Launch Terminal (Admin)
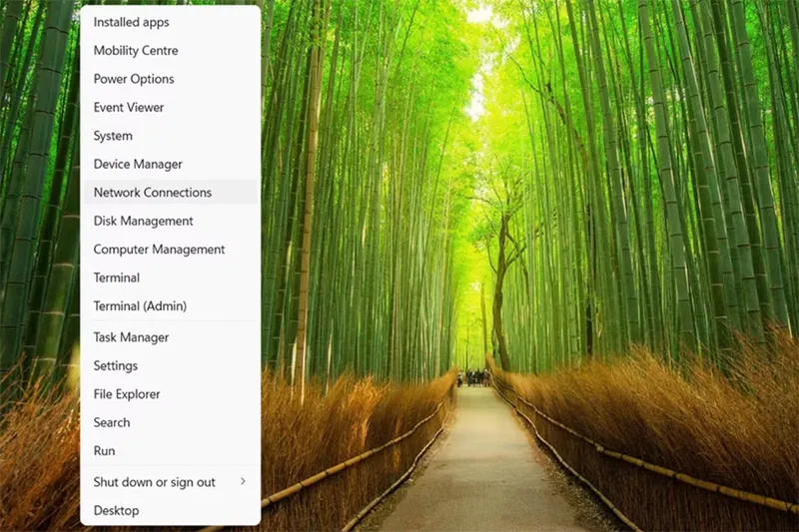Viewport: 799px width, 532px height. [x=170, y=306]
